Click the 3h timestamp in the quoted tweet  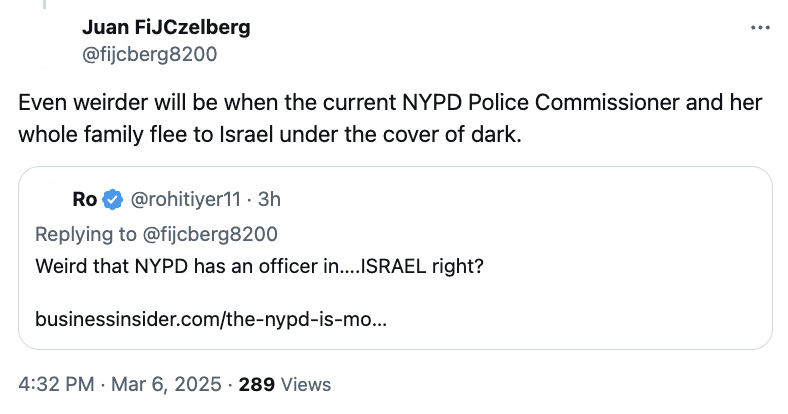(x=269, y=200)
